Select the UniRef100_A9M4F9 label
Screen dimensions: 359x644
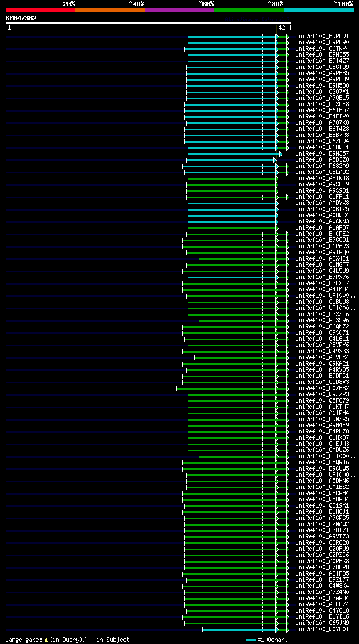point(322,425)
